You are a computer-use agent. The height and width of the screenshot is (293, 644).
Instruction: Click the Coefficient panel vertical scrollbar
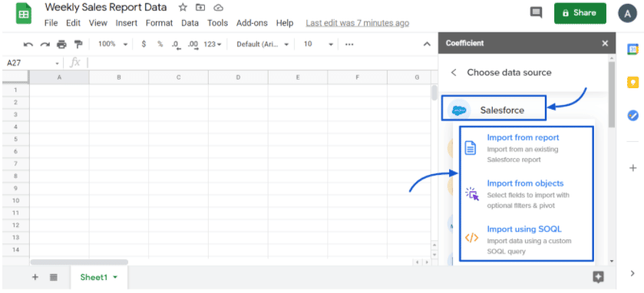point(612,94)
